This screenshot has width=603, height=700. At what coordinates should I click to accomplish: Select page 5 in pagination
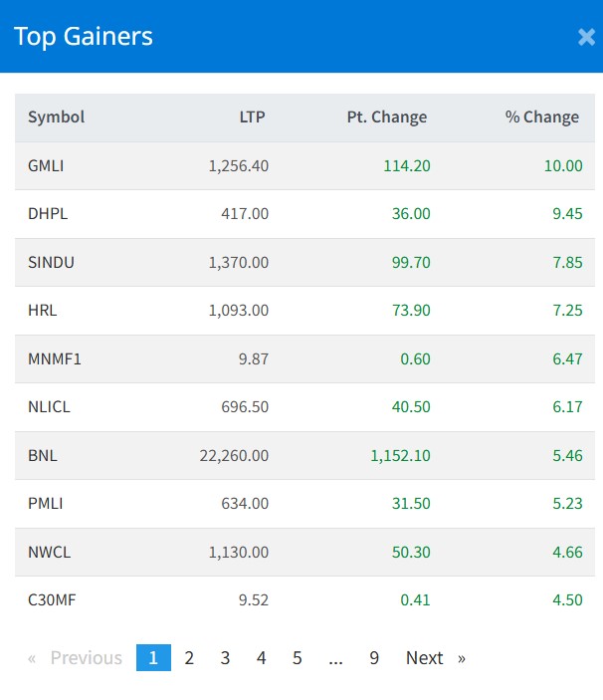pos(298,658)
